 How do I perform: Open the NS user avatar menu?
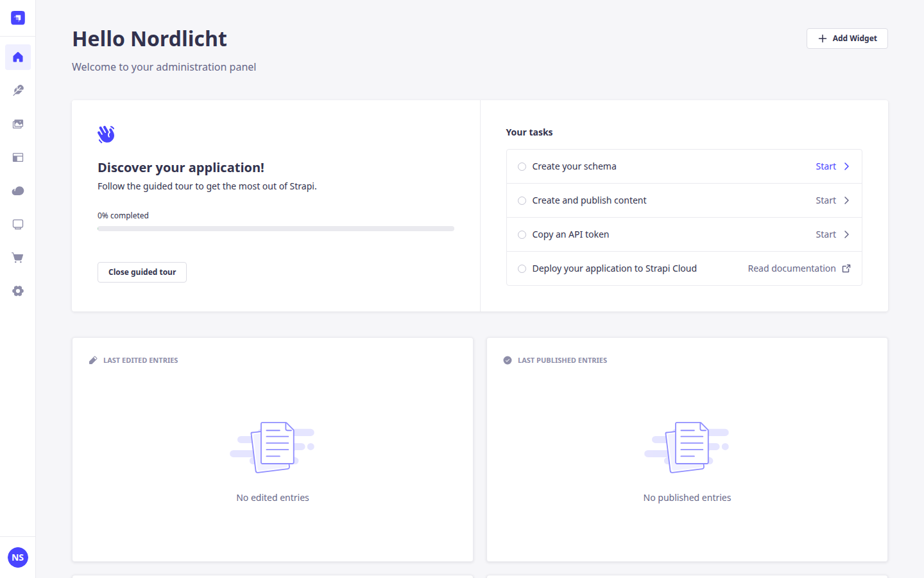coord(18,557)
